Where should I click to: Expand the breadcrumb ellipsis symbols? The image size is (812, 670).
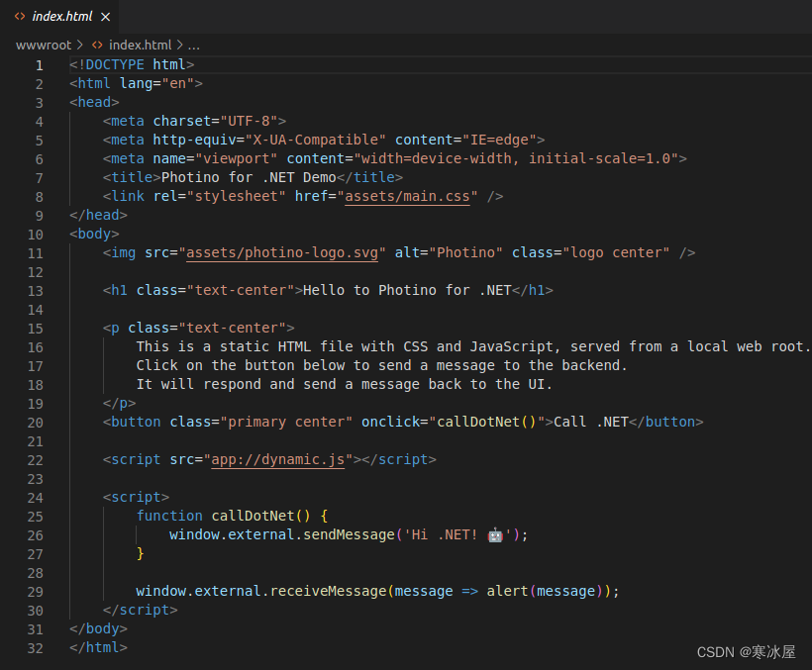(194, 46)
